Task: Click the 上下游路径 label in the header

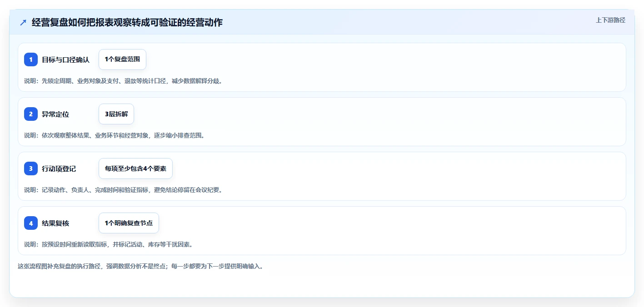Action: (x=610, y=20)
